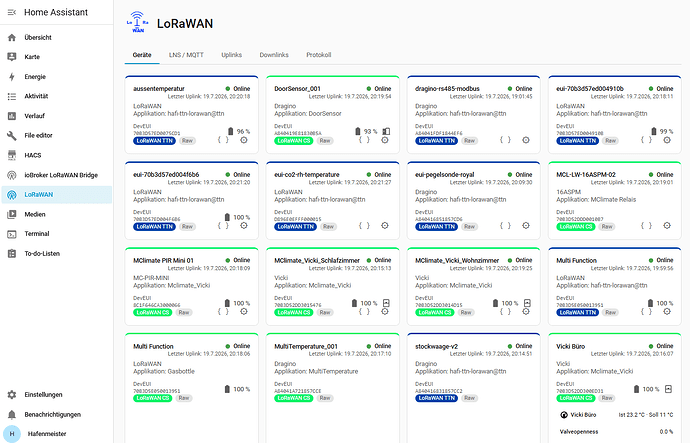Open JSON braces icon on aussentemperatur card
The image size is (690, 443).
pos(224,140)
